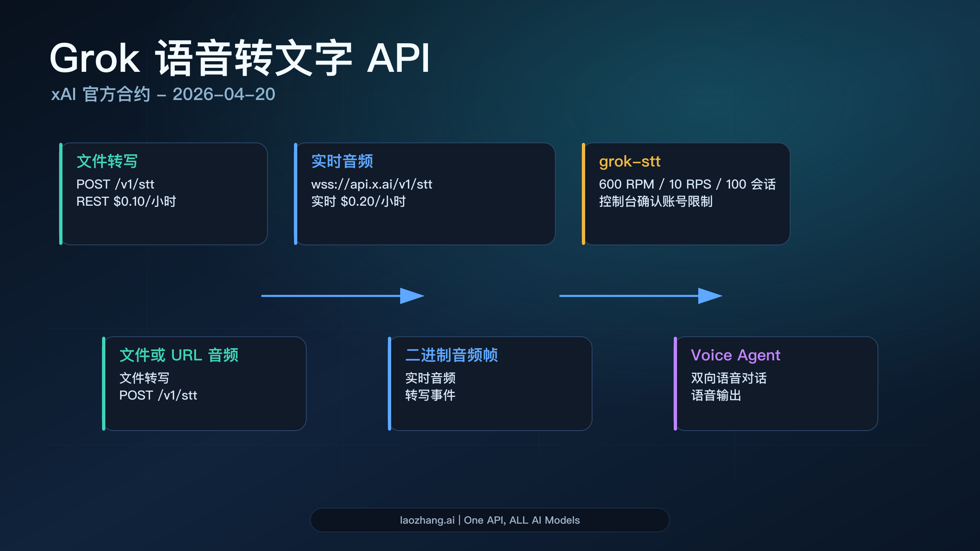Click the 双向语音对话 text in Voice Agent

(x=729, y=379)
